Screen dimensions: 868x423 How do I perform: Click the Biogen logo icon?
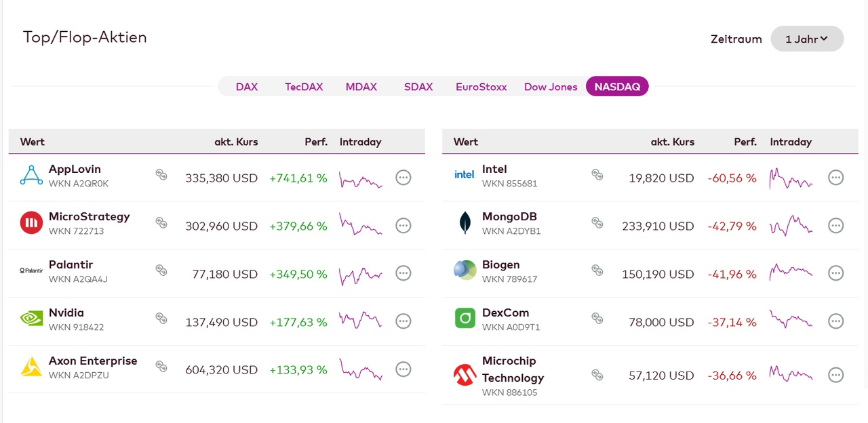[x=465, y=270]
